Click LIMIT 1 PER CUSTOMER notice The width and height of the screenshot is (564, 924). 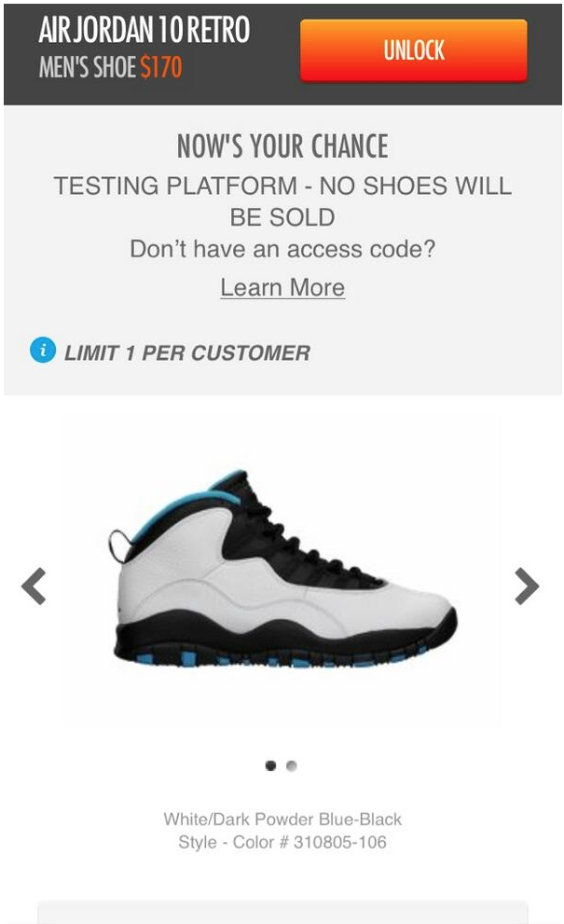click(186, 352)
